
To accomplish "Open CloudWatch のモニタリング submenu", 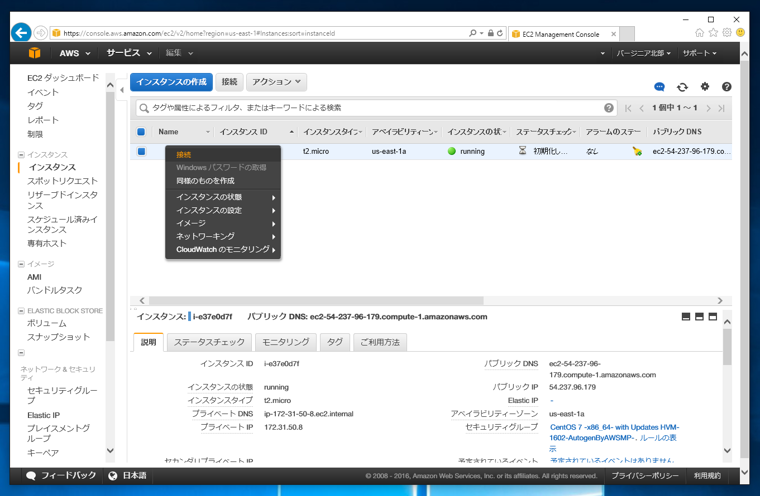I will coord(223,250).
